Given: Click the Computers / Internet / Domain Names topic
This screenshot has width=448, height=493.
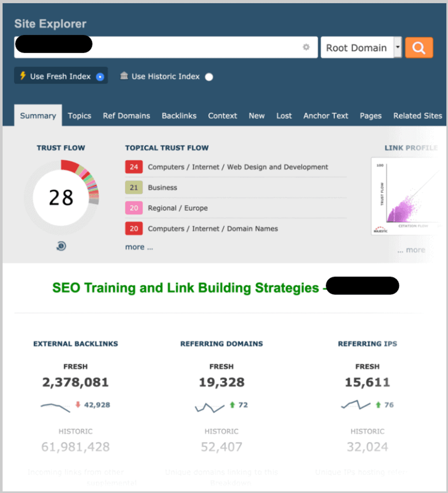Looking at the screenshot, I should pyautogui.click(x=213, y=229).
